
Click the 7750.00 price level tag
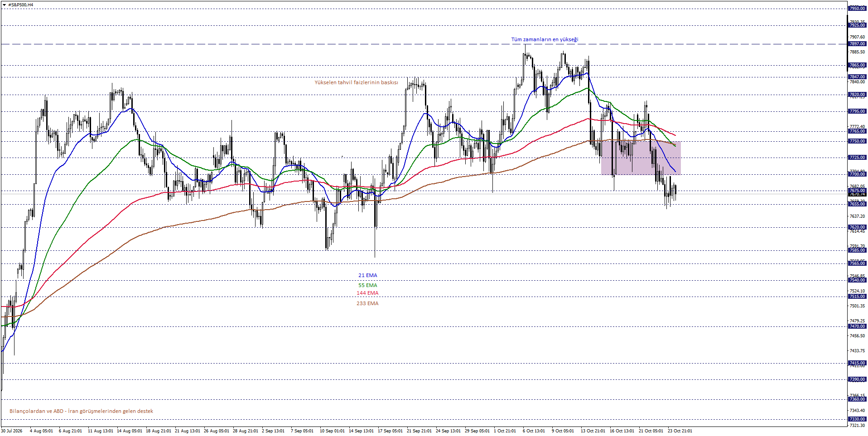click(857, 141)
